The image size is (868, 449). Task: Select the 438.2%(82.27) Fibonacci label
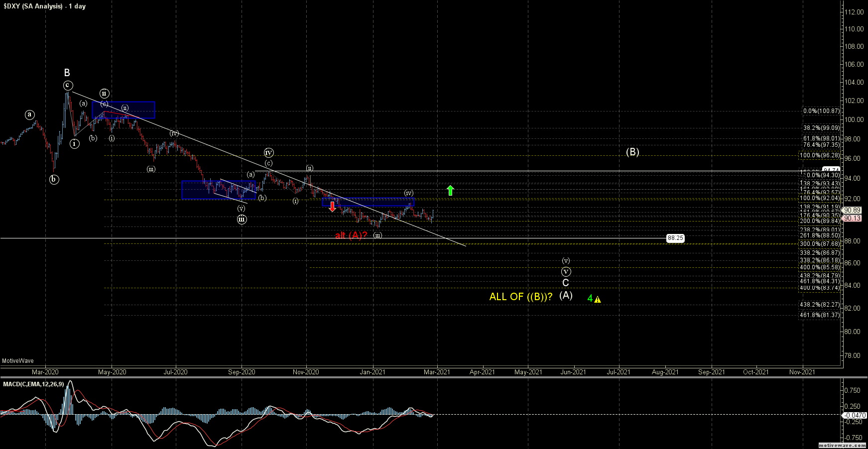(820, 305)
